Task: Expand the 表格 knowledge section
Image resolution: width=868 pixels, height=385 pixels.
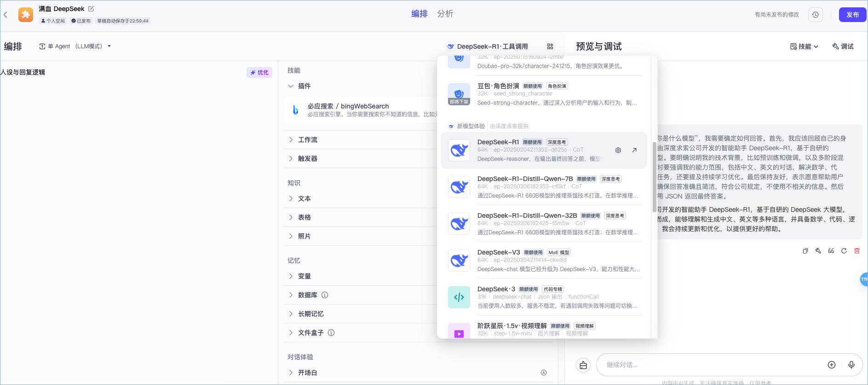Action: point(290,217)
